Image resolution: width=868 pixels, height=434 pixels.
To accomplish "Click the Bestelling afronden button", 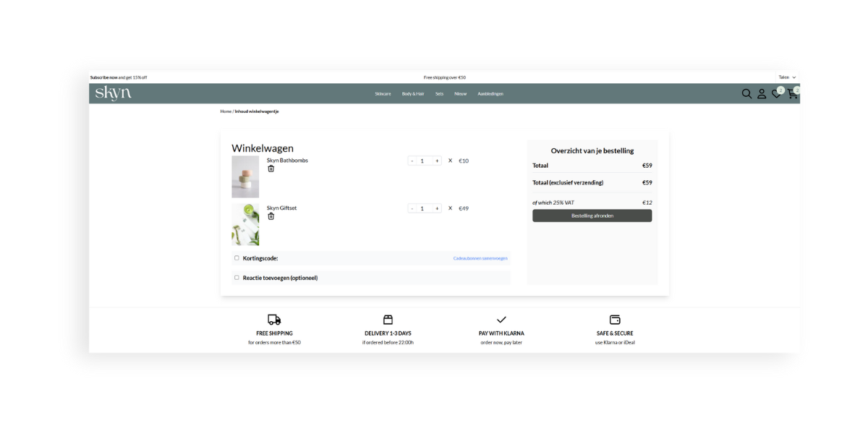I will tap(592, 216).
